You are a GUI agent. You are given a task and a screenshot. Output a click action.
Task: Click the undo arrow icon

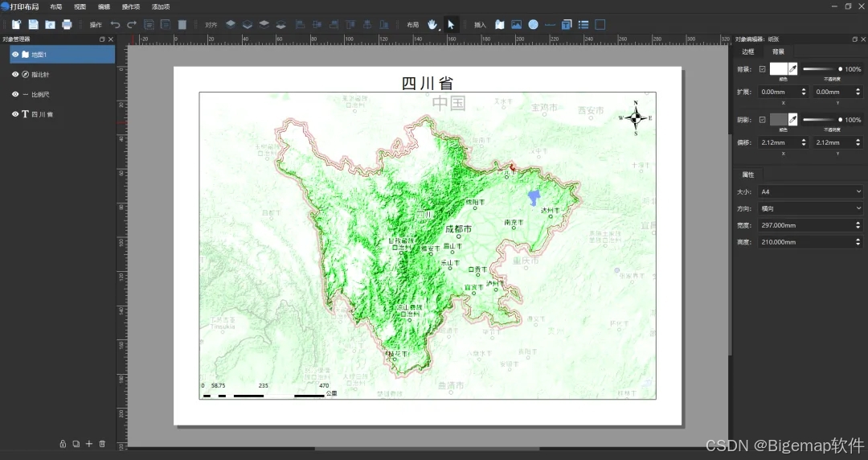tap(115, 24)
